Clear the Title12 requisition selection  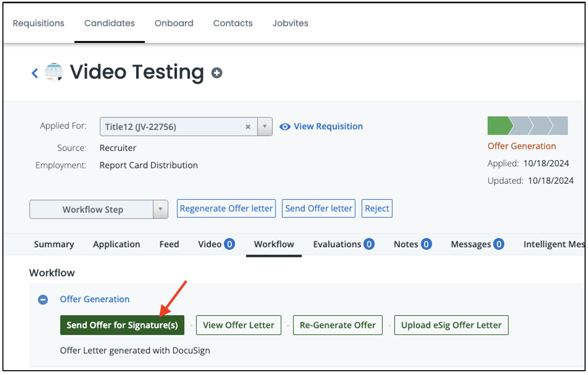pos(248,127)
